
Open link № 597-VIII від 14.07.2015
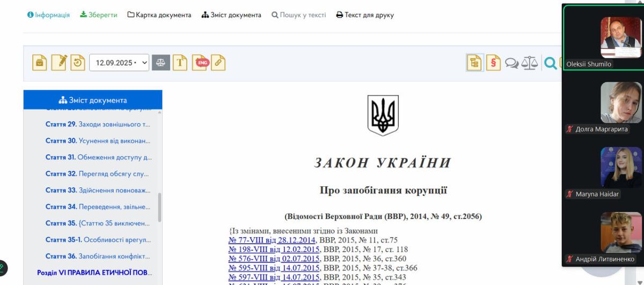tap(274, 277)
